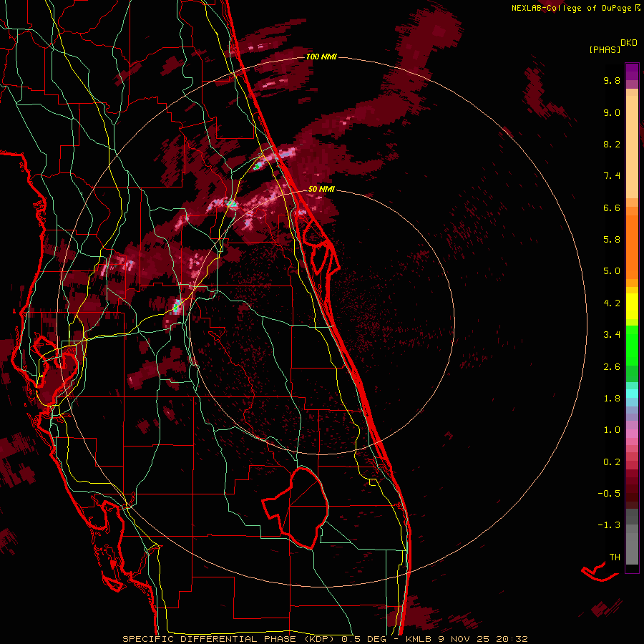The height and width of the screenshot is (644, 644).
Task: Click the -1.3 color scale value
Action: click(x=609, y=525)
